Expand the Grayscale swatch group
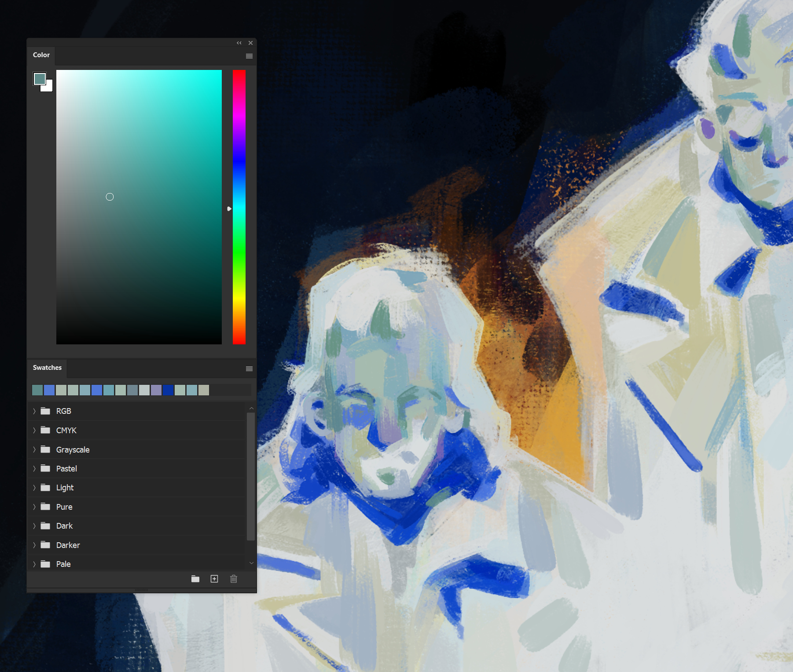Viewport: 793px width, 672px height. tap(34, 449)
